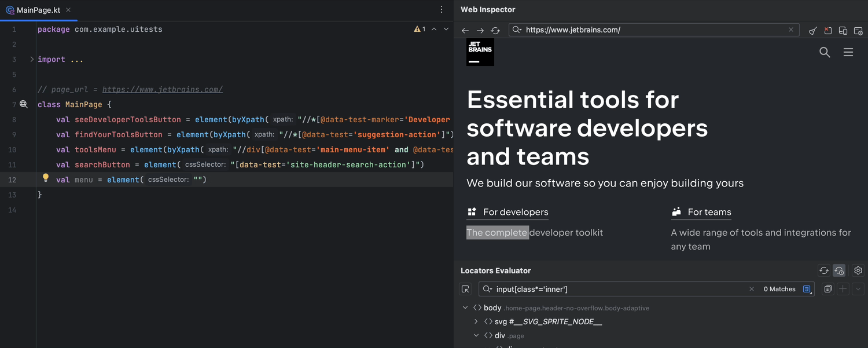Toggle the blue CSS locator type button
The width and height of the screenshot is (868, 348).
coord(807,289)
